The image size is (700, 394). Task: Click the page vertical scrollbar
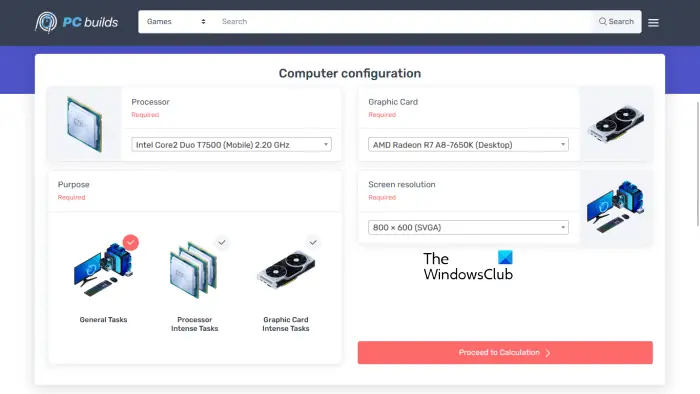point(698,164)
